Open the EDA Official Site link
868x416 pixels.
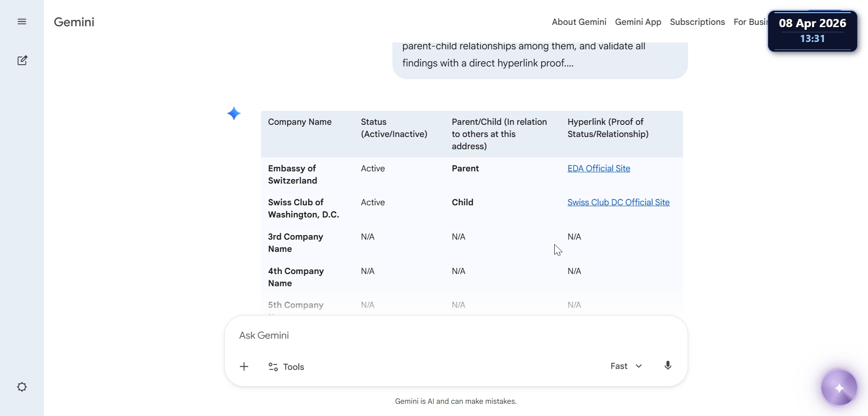(x=599, y=169)
